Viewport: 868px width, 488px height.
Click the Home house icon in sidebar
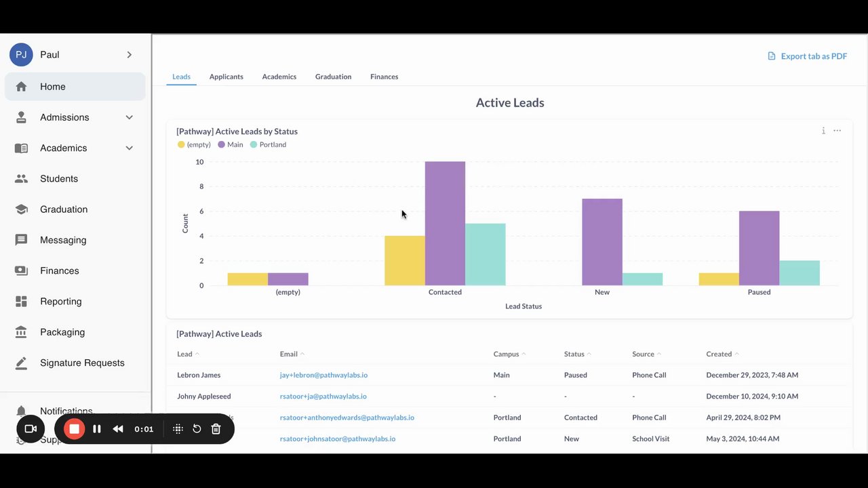pos(21,87)
